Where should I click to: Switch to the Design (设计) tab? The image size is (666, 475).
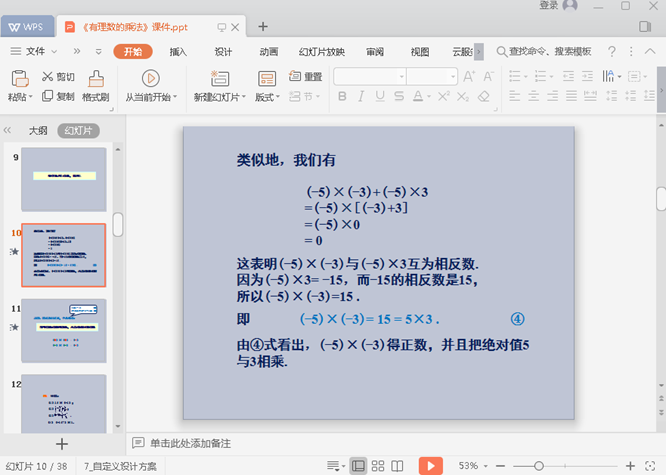[223, 52]
